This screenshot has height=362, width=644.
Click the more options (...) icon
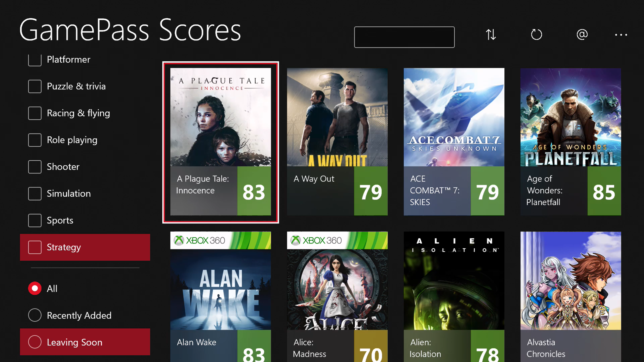click(621, 34)
